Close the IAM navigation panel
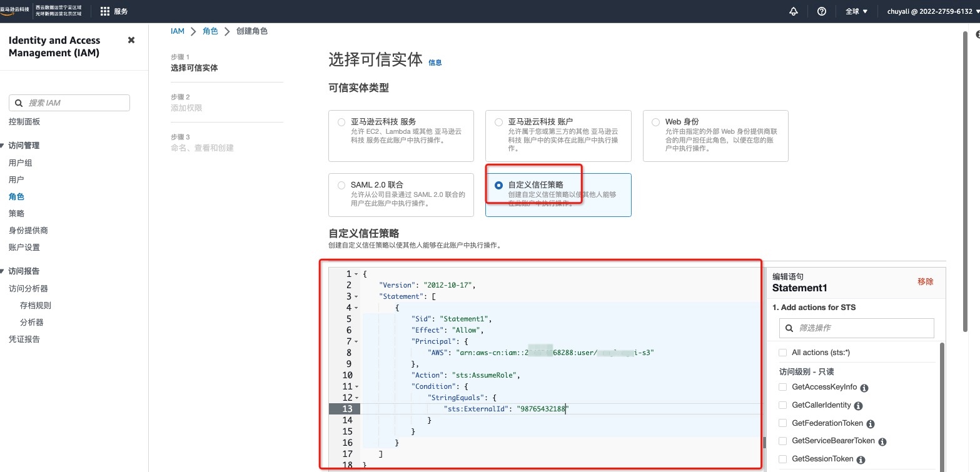The height and width of the screenshot is (472, 980). tap(131, 40)
